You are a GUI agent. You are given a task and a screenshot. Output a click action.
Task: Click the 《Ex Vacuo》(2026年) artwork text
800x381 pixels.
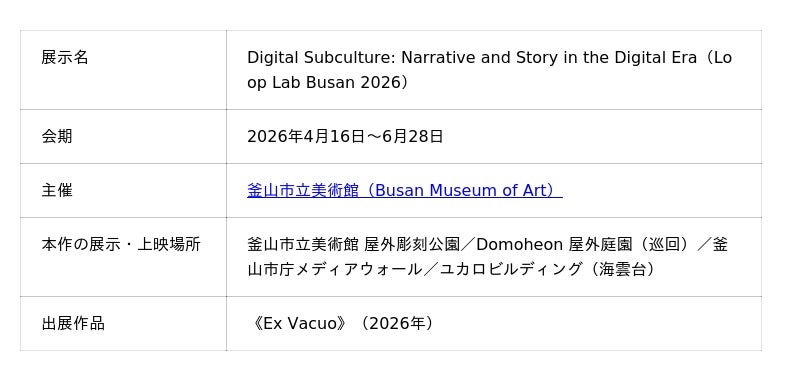pos(343,323)
